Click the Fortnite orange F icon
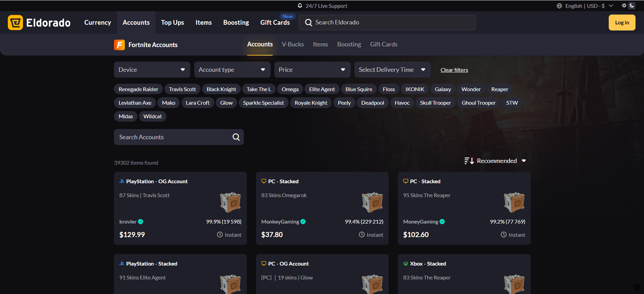Viewport: 644px width, 294px height. point(119,45)
